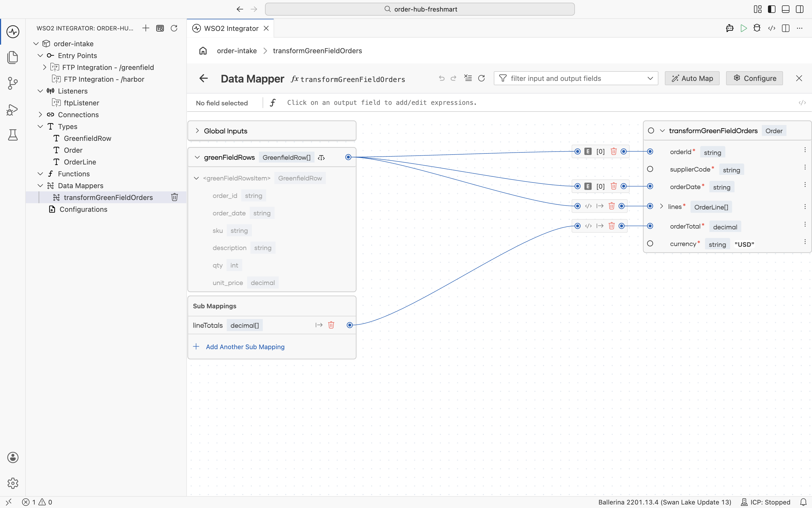Expand the lines OrderLine[] output field
This screenshot has height=508, width=812.
[661, 206]
